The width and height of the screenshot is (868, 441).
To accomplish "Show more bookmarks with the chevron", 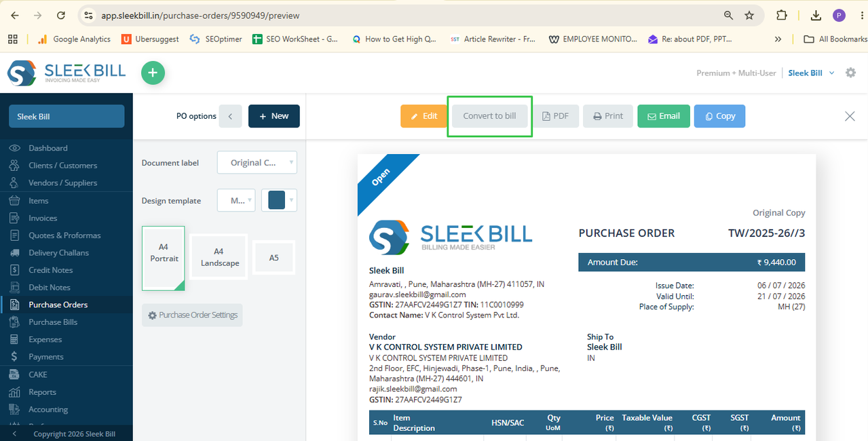I will point(778,39).
